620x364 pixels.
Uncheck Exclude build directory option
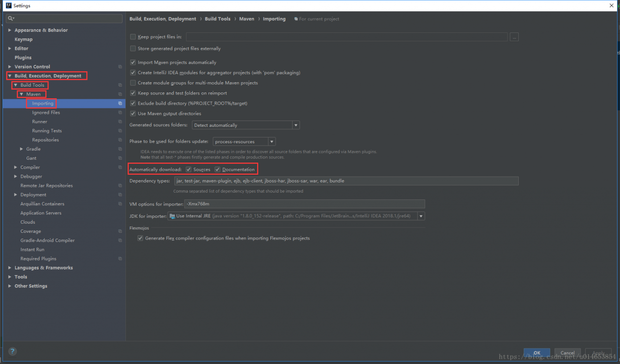pyautogui.click(x=133, y=103)
